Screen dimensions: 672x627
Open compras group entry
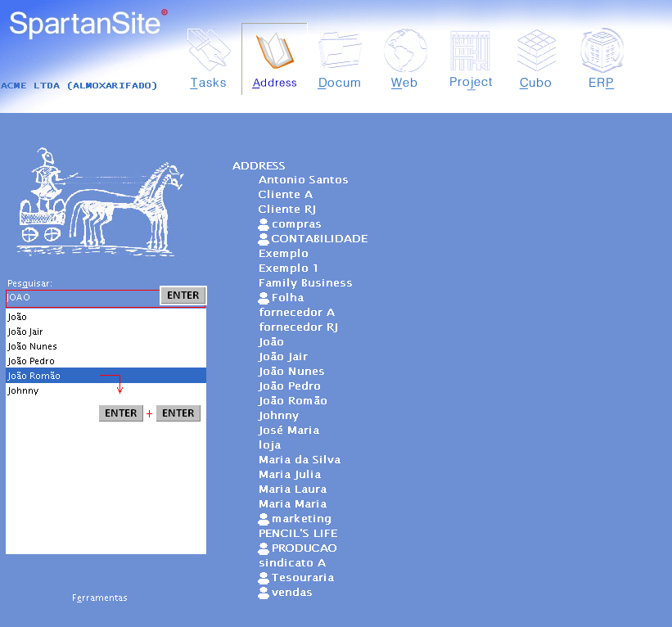(296, 224)
